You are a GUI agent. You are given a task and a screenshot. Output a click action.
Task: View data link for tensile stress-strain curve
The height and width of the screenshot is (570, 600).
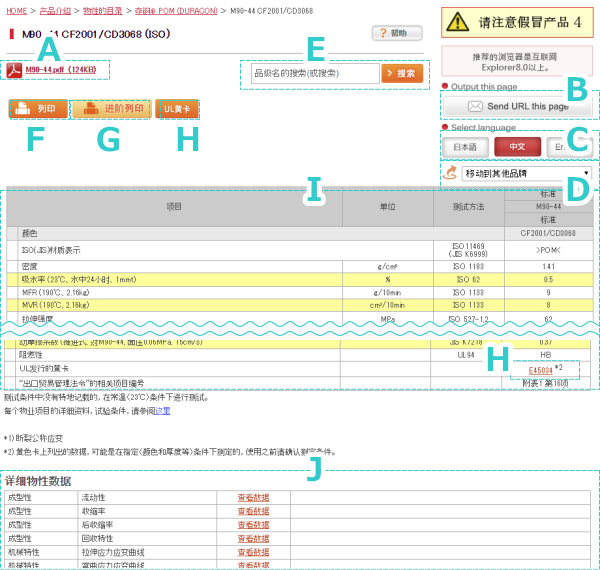pos(253,552)
